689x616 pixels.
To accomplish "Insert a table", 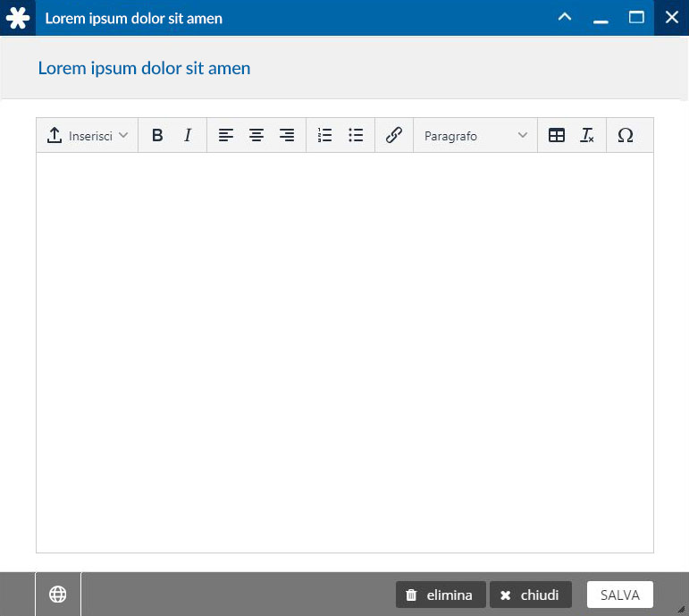I will [557, 135].
